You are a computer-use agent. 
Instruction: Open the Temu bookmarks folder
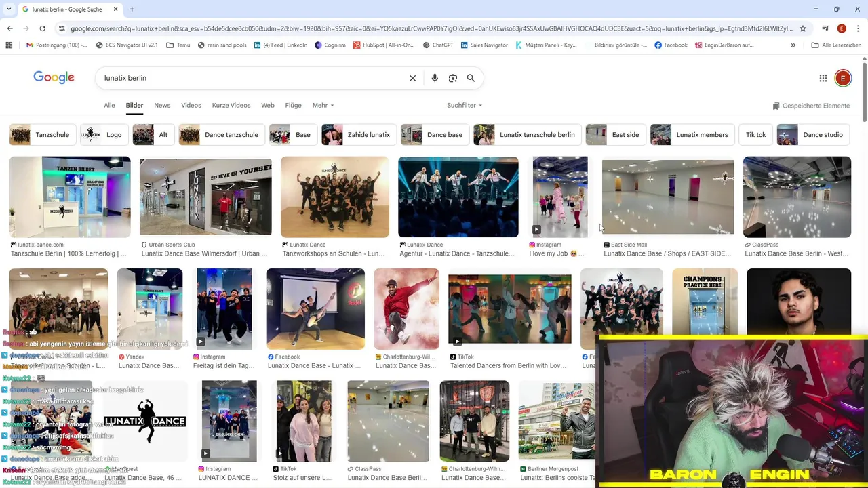pos(178,45)
